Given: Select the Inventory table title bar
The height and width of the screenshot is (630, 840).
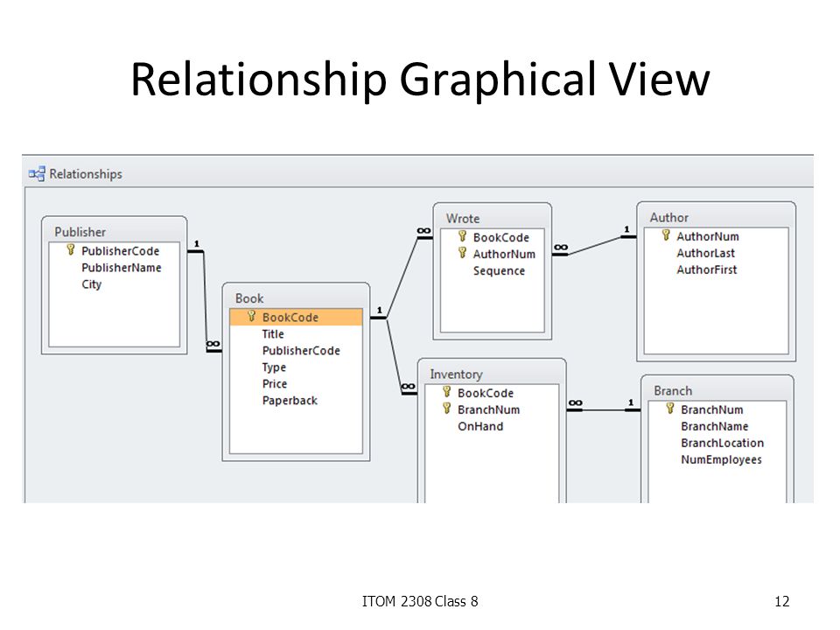Looking at the screenshot, I should pyautogui.click(x=491, y=374).
